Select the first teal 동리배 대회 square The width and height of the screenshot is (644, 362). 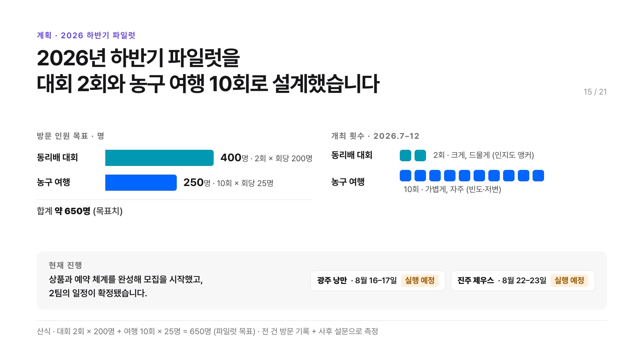click(406, 156)
